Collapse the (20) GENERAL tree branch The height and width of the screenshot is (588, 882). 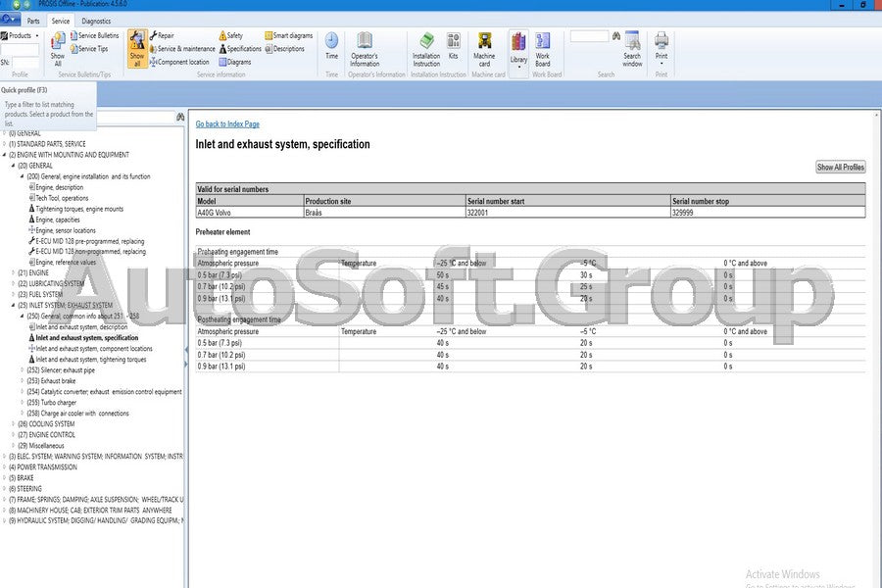click(x=12, y=165)
